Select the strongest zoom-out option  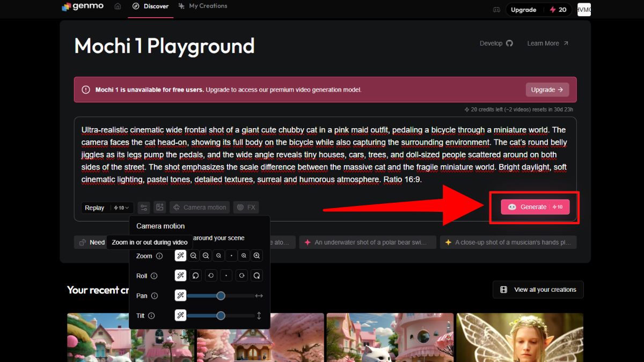(193, 256)
